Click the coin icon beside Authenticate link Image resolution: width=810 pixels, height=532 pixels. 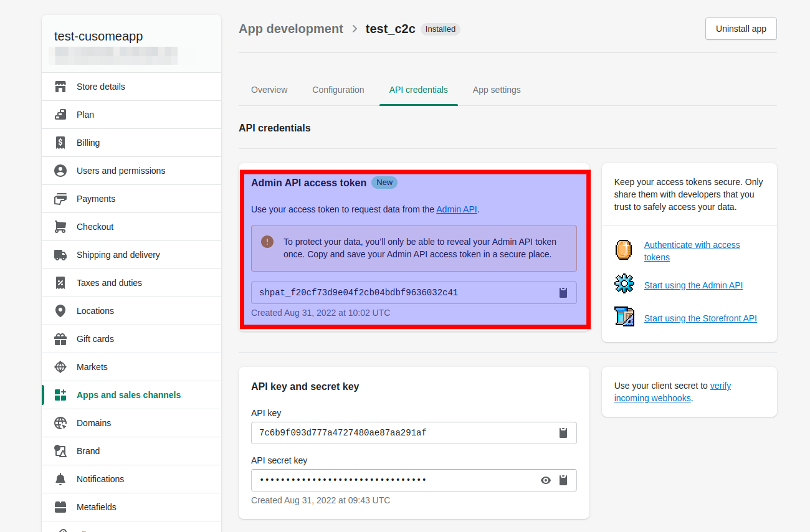[x=624, y=250]
